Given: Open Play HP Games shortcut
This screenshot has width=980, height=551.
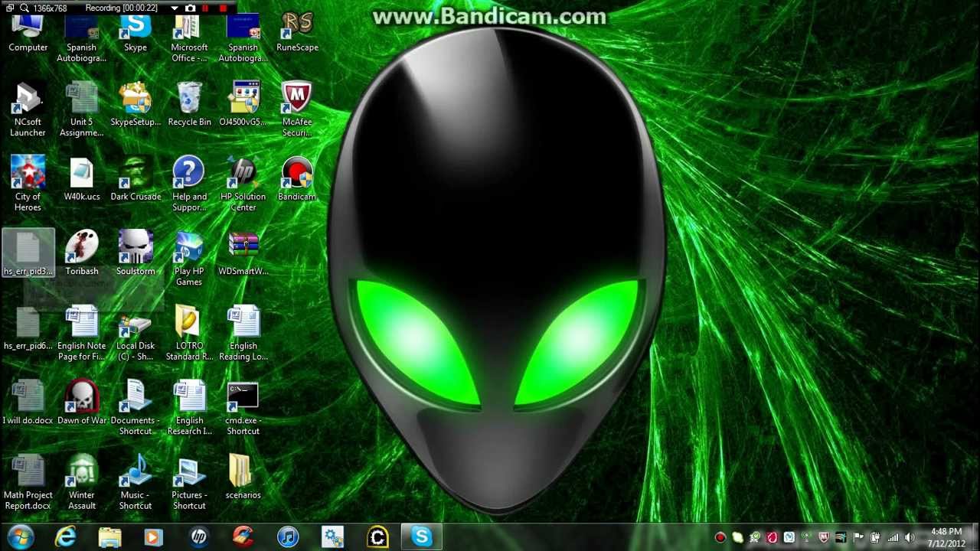Looking at the screenshot, I should coord(189,259).
